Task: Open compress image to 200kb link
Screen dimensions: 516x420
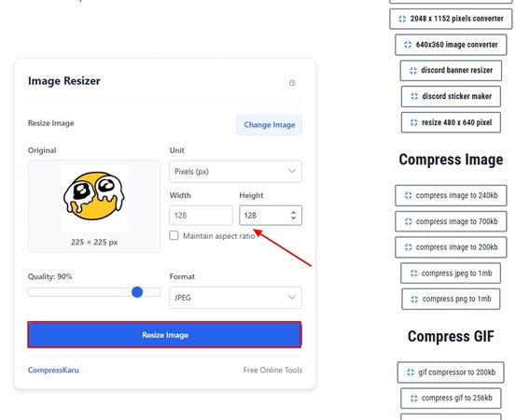Action: (451, 247)
